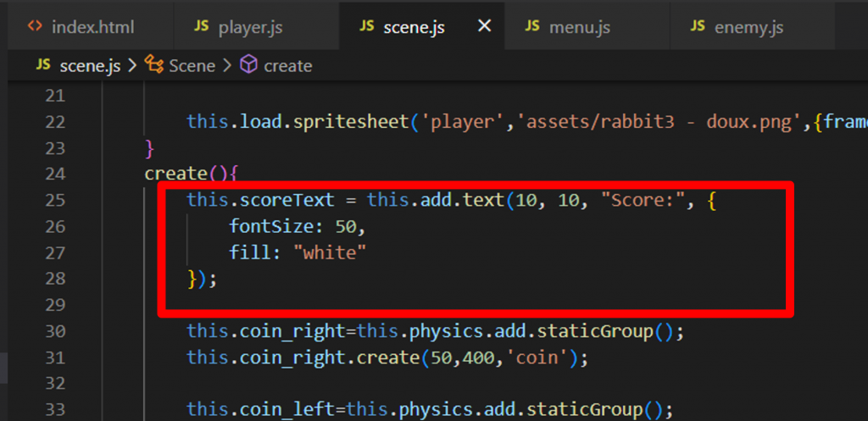This screenshot has height=421, width=868.
Task: Click 'coin_right' on line 30
Action: click(x=292, y=331)
